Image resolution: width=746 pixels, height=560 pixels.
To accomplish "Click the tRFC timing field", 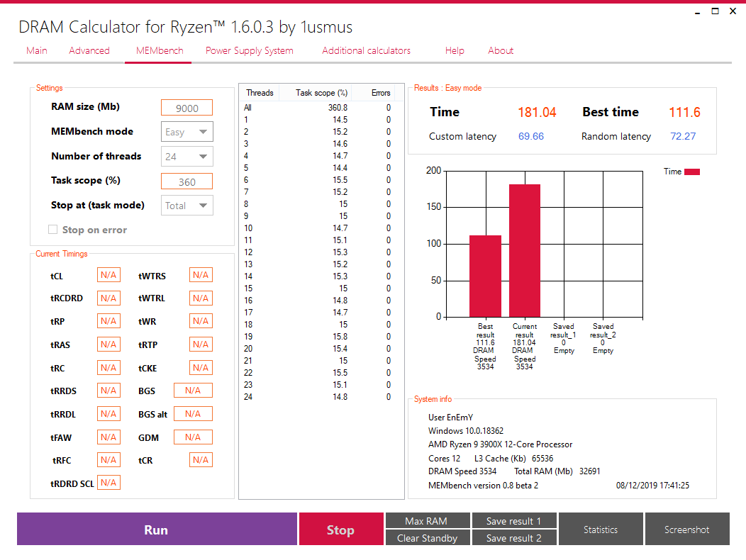I will click(108, 460).
